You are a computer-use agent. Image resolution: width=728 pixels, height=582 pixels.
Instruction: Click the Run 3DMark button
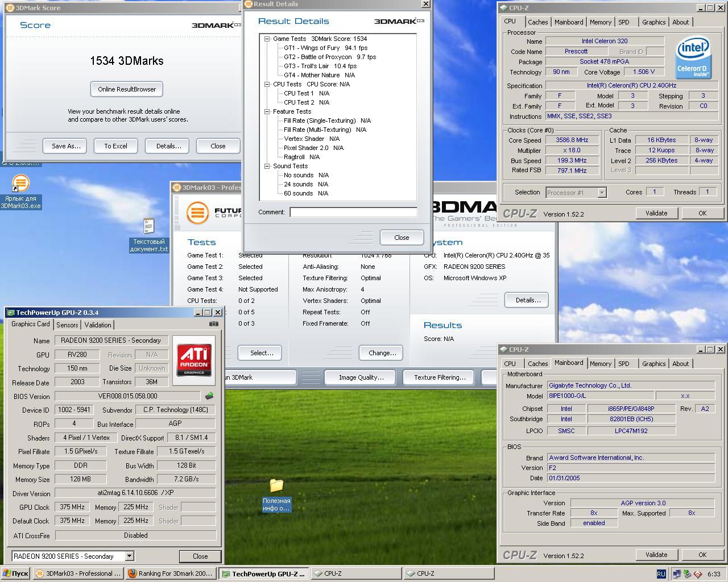pyautogui.click(x=260, y=377)
